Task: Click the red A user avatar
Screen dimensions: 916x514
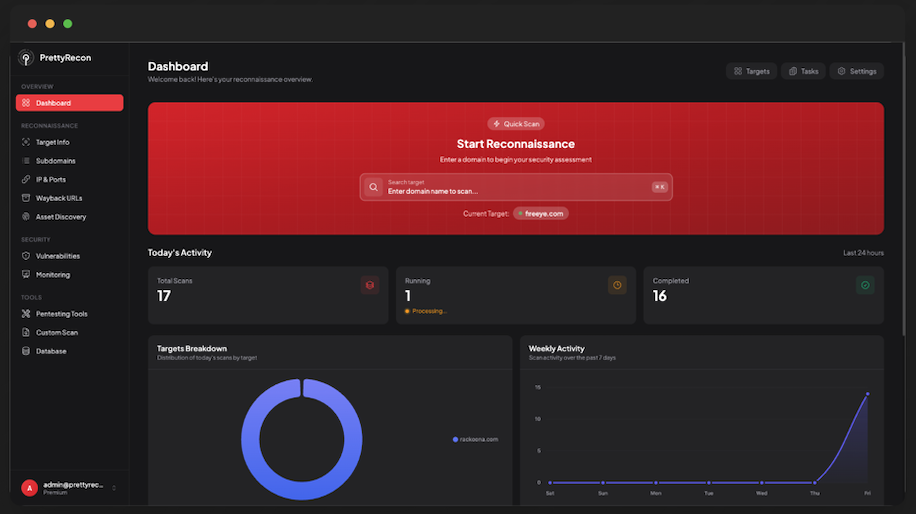Action: coord(29,488)
